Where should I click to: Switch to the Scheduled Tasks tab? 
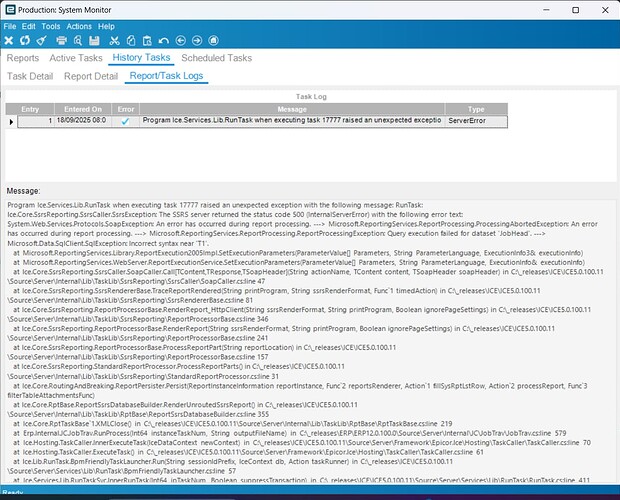pos(217,58)
